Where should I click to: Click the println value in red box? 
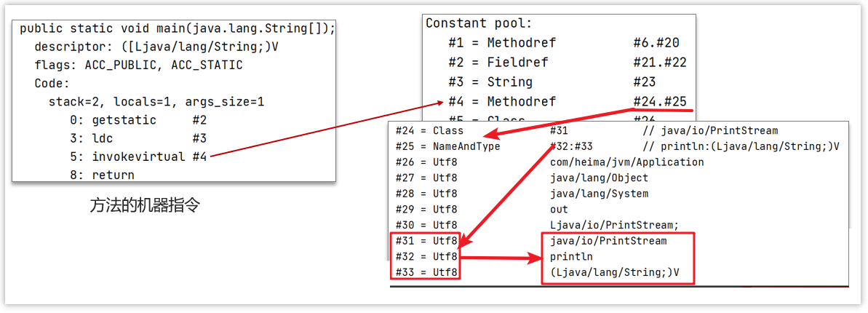pos(571,256)
